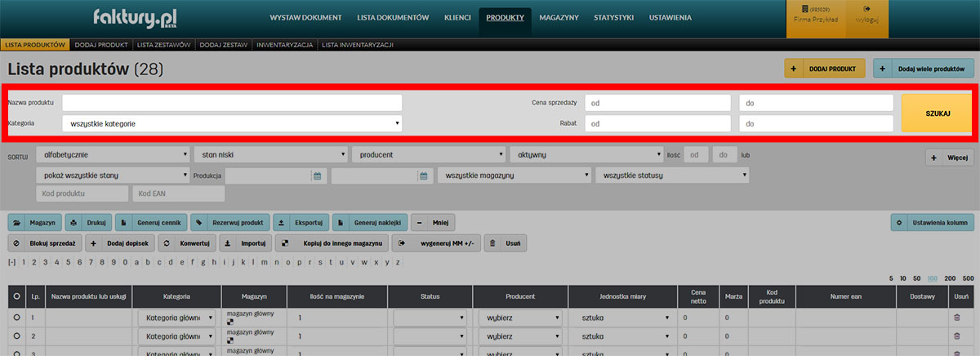Open the 'wszystkie kategorie' dropdown

(x=232, y=123)
